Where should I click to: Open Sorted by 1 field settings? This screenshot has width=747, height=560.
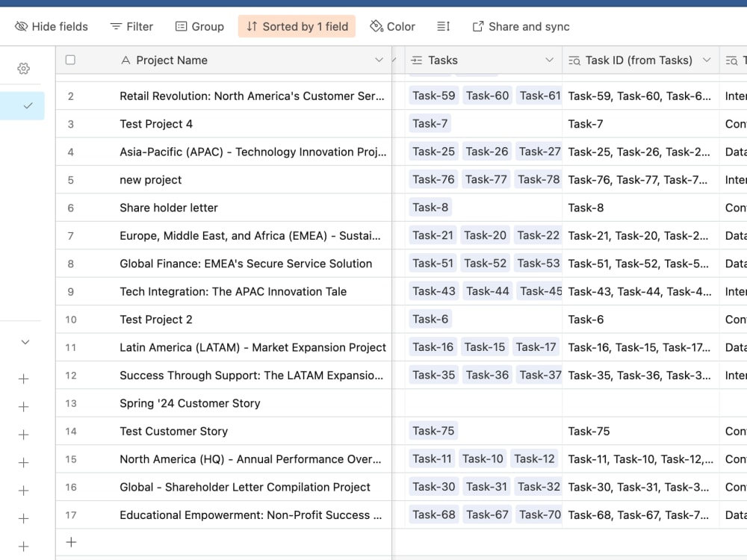point(297,26)
